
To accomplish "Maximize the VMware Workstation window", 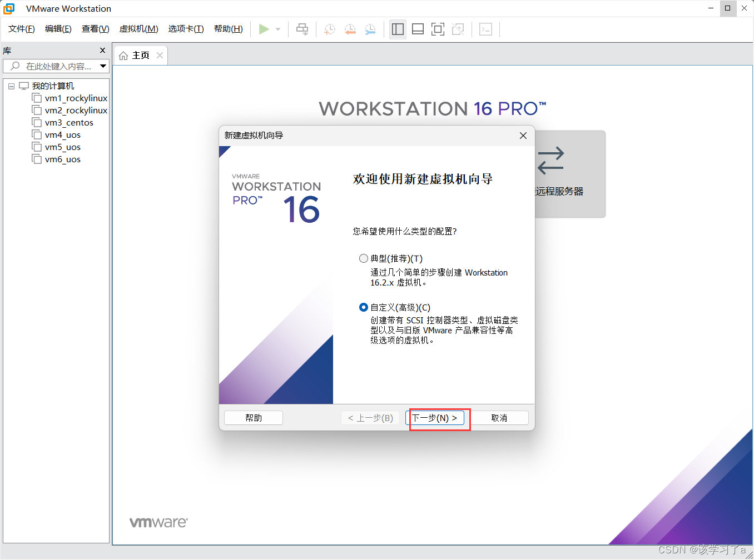I will [728, 8].
